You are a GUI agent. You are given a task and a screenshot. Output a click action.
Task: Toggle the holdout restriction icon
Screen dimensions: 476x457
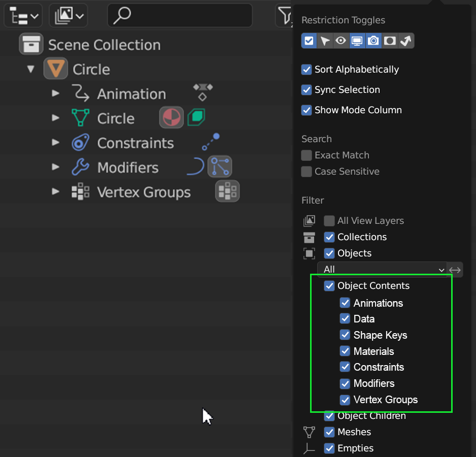[x=390, y=41]
